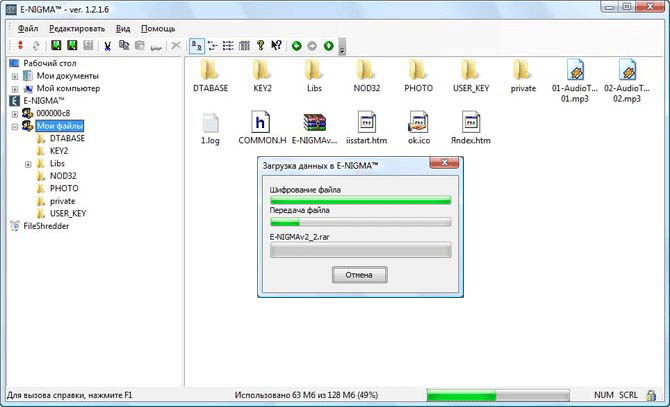Click the lock icon in status bar
The width and height of the screenshot is (670, 407).
coord(651,395)
